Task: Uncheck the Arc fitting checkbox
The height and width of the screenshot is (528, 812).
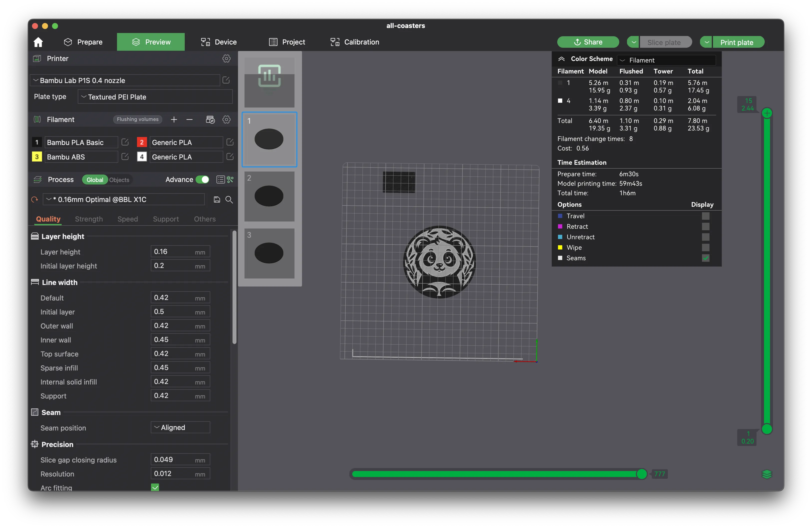Action: (155, 487)
